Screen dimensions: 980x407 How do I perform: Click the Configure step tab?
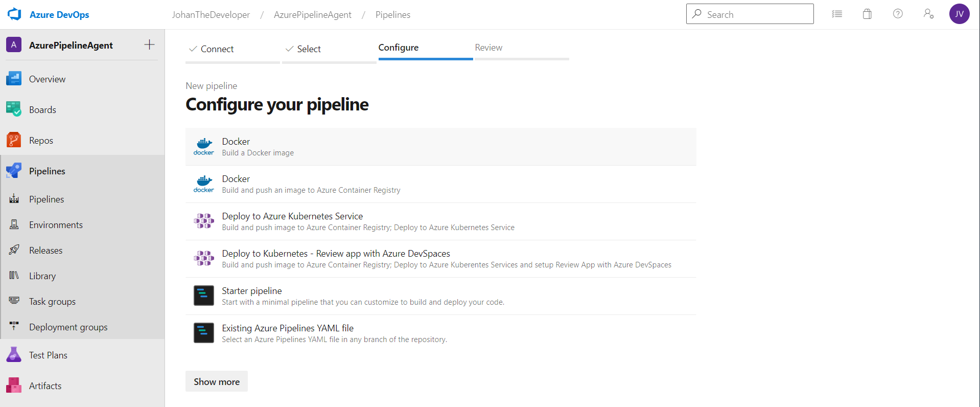tap(426, 49)
